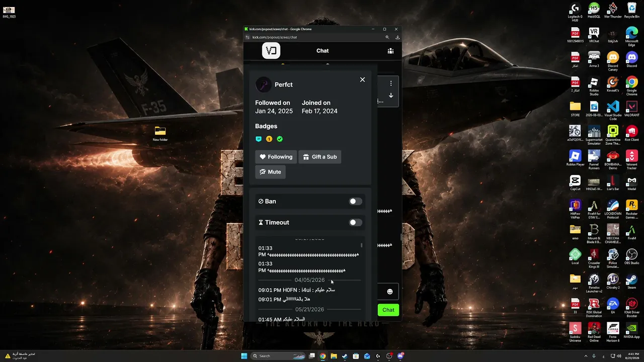Click 'Followed on' Jan 24, 2025 date
Image resolution: width=644 pixels, height=362 pixels.
(274, 111)
